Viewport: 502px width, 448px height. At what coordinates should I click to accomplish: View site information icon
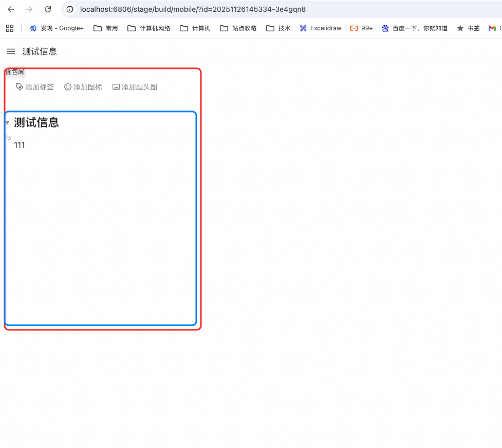(70, 9)
